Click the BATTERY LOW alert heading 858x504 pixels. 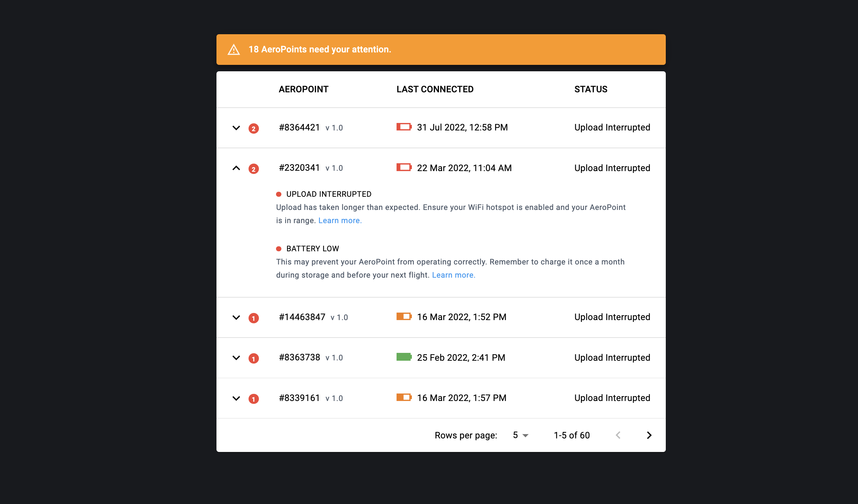pos(313,249)
